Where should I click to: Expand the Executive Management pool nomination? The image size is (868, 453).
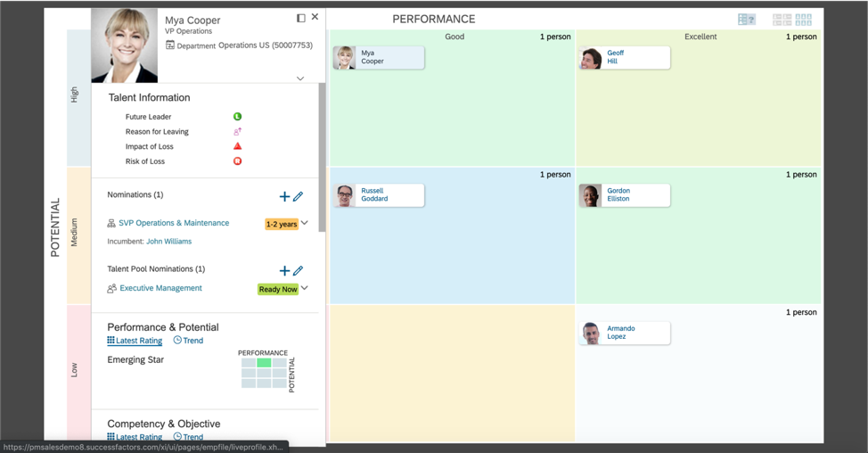tap(305, 288)
